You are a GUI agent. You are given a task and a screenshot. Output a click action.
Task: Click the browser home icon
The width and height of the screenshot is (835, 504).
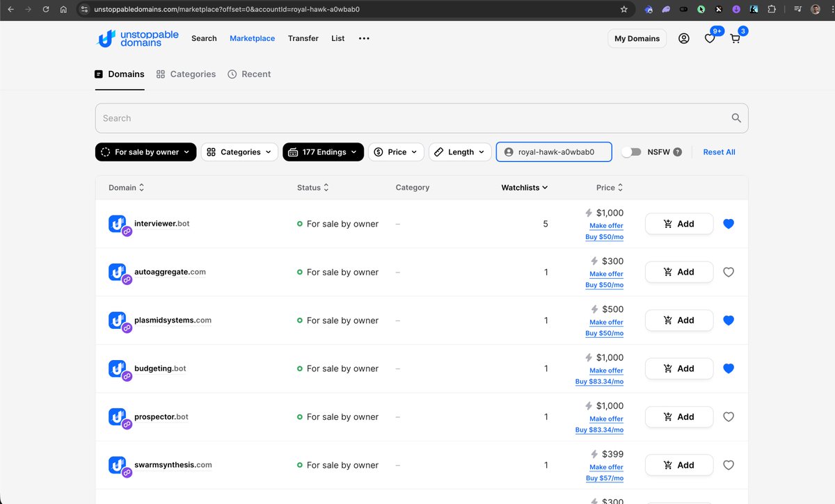click(x=63, y=10)
